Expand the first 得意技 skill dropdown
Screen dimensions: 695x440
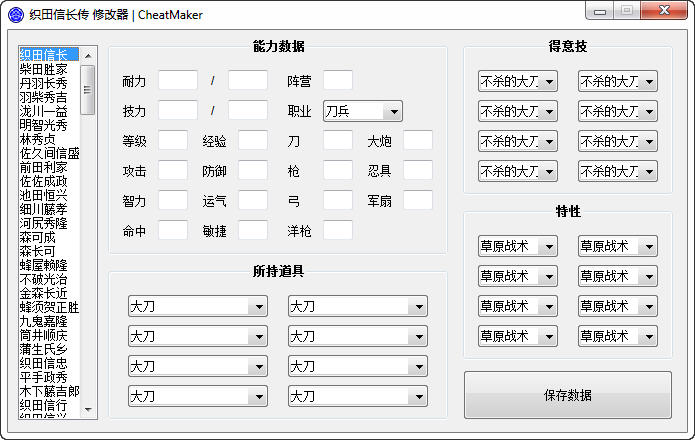[517, 81]
